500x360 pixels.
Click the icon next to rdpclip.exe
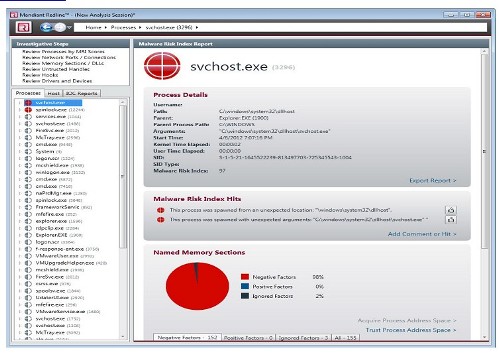(x=28, y=228)
